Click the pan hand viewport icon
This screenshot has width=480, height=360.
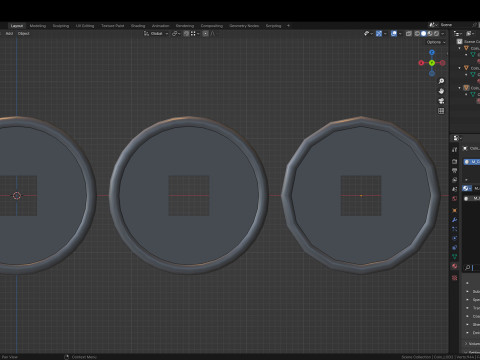[x=441, y=91]
